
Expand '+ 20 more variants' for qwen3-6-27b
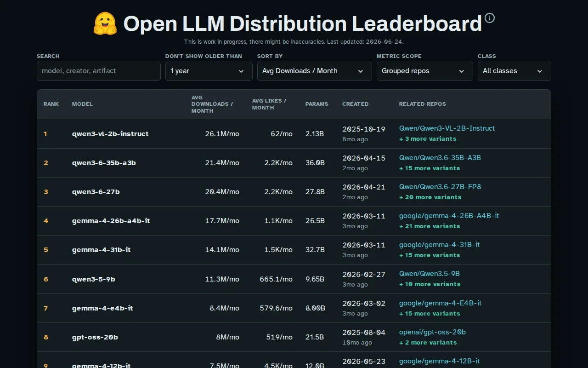[x=430, y=197]
